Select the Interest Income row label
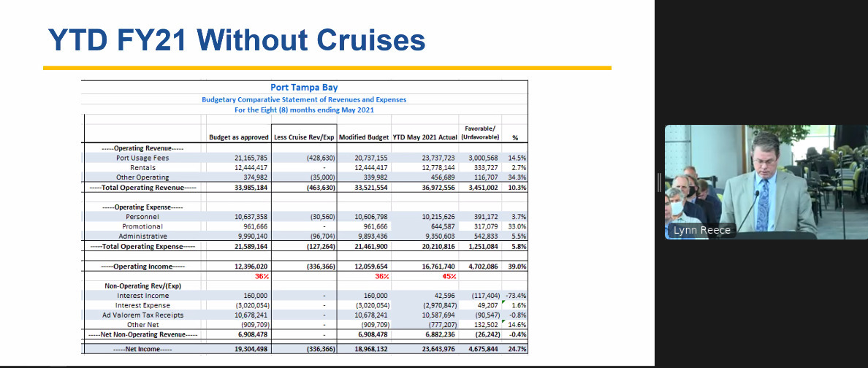The width and height of the screenshot is (868, 368). [142, 296]
